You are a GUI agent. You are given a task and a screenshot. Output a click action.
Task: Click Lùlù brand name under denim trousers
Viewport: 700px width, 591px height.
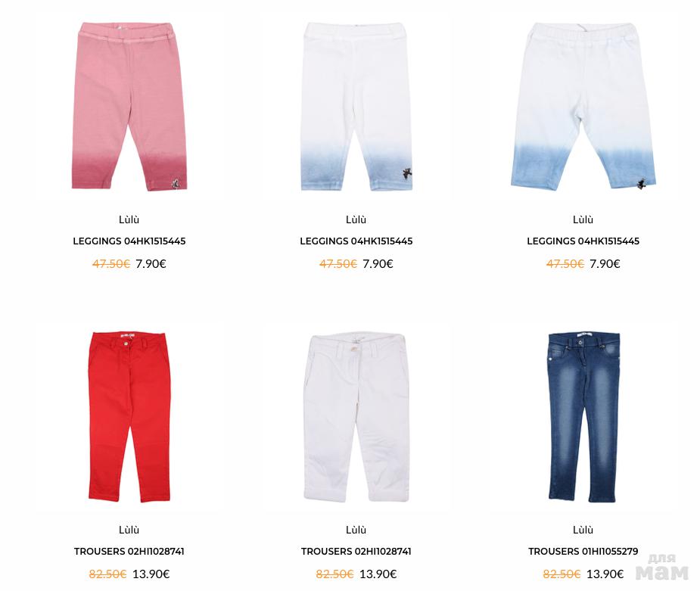583,530
